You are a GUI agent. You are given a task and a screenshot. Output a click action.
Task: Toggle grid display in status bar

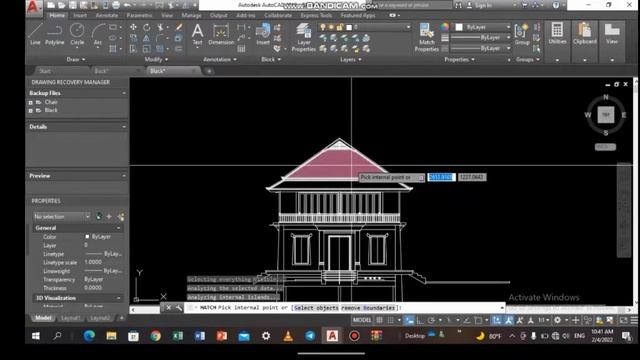380,320
